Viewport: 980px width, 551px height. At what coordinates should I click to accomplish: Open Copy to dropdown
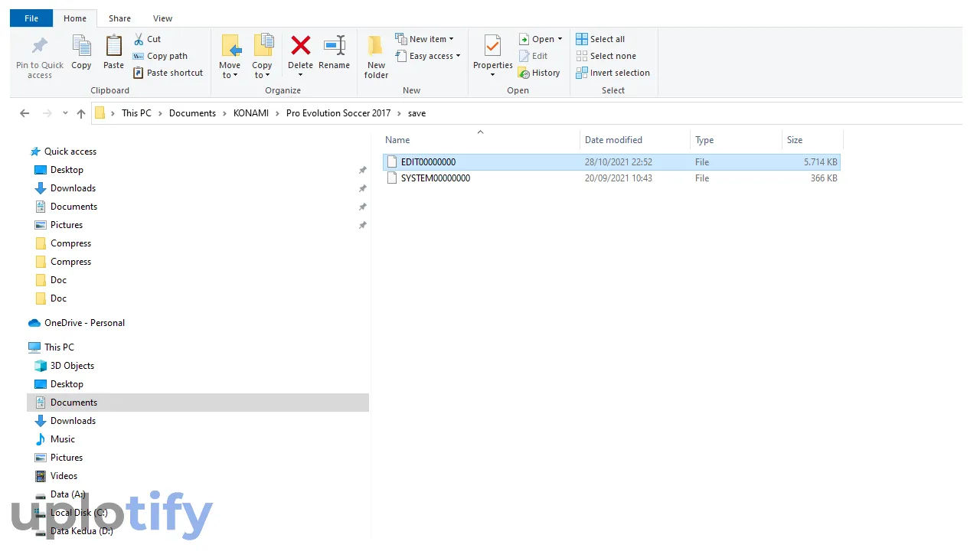pos(263,57)
